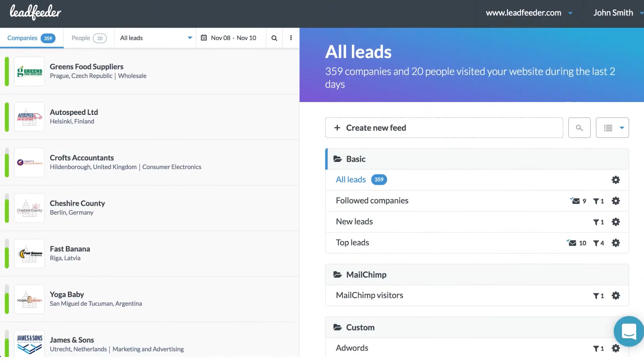Click email notification icon on Followed companies

(x=575, y=201)
